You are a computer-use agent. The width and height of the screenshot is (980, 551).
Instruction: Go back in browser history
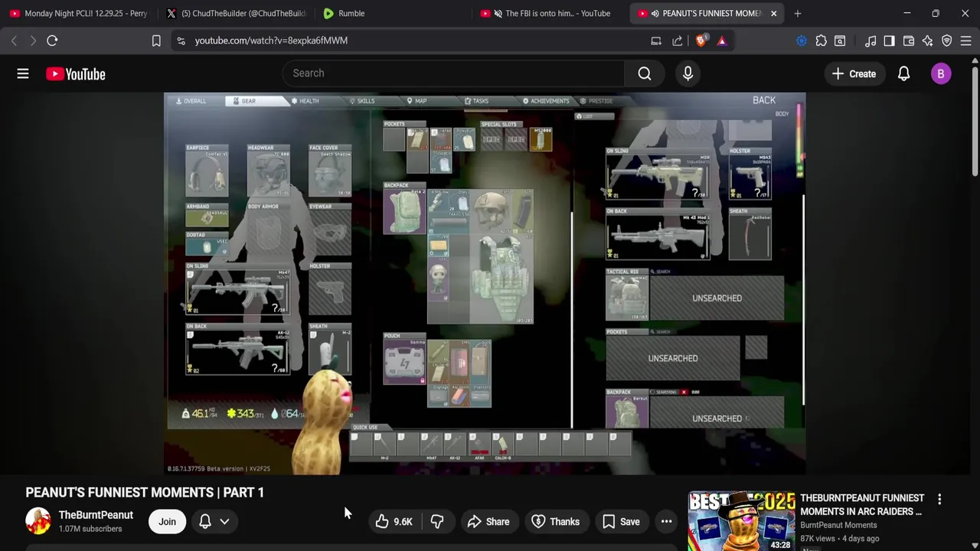[x=14, y=41]
